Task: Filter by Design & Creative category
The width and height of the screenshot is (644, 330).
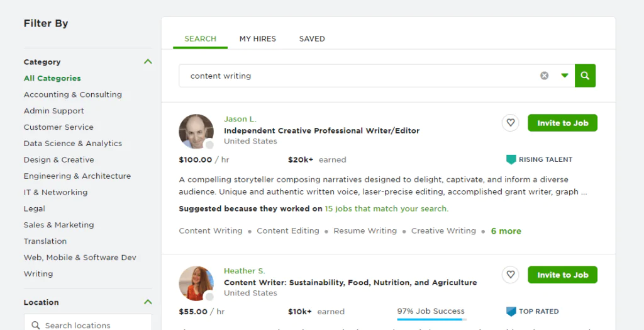Action: click(x=59, y=160)
